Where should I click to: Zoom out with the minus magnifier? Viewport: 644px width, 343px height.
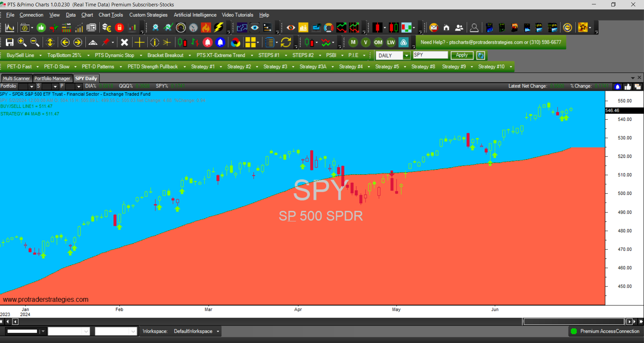coord(35,42)
